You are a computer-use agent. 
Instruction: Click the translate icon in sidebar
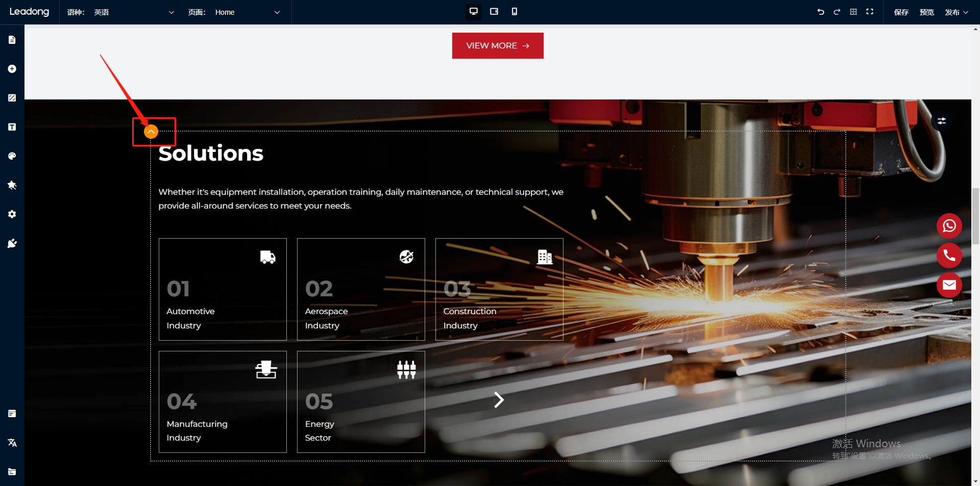[12, 443]
